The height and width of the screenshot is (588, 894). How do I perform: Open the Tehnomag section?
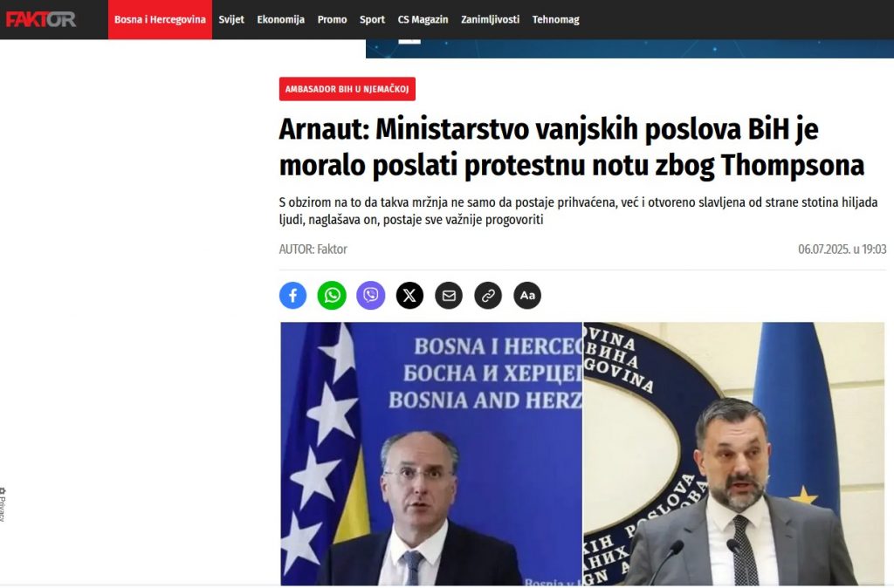pos(556,19)
